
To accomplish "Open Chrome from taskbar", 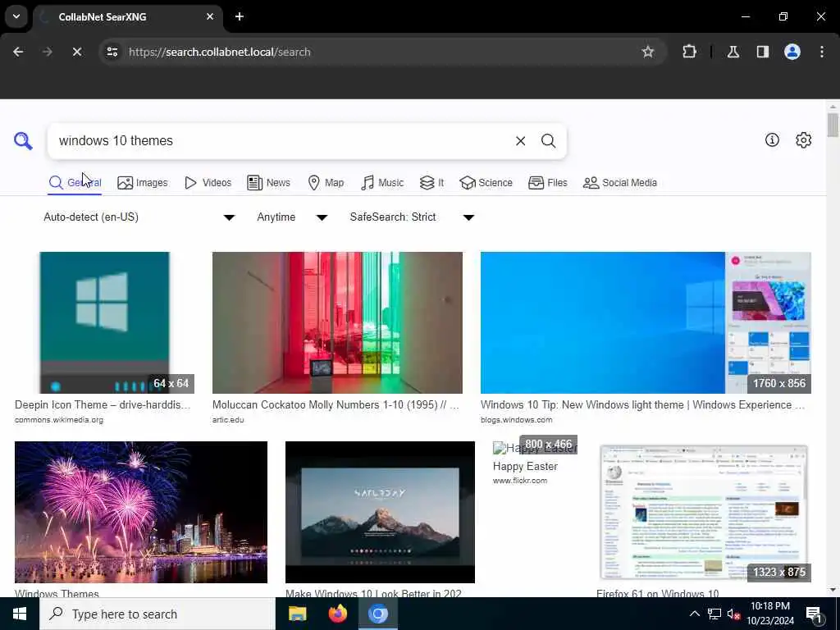I will tap(377, 614).
